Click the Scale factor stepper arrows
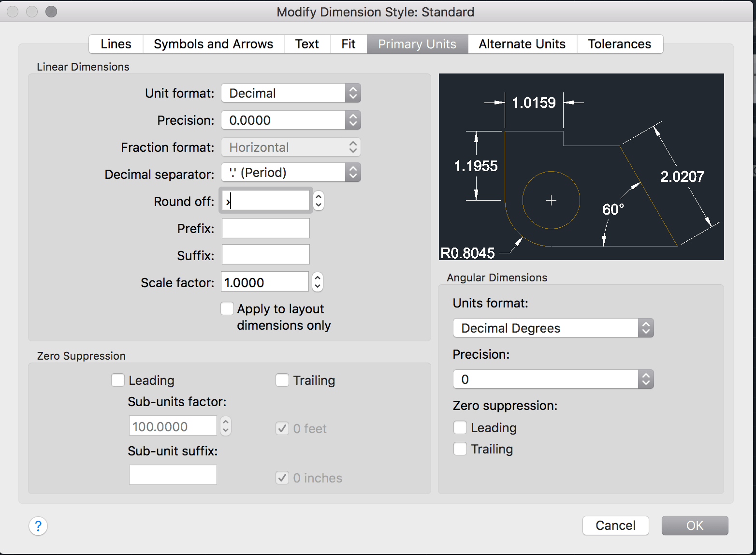 317,282
